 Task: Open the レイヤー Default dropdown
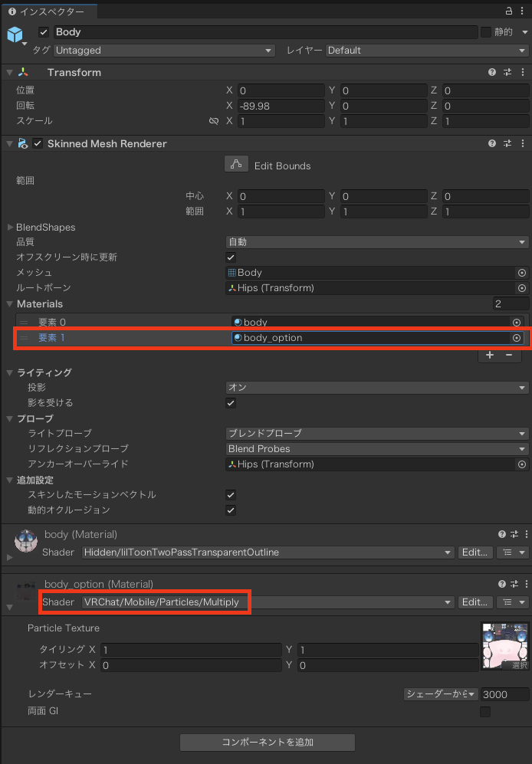pyautogui.click(x=426, y=51)
